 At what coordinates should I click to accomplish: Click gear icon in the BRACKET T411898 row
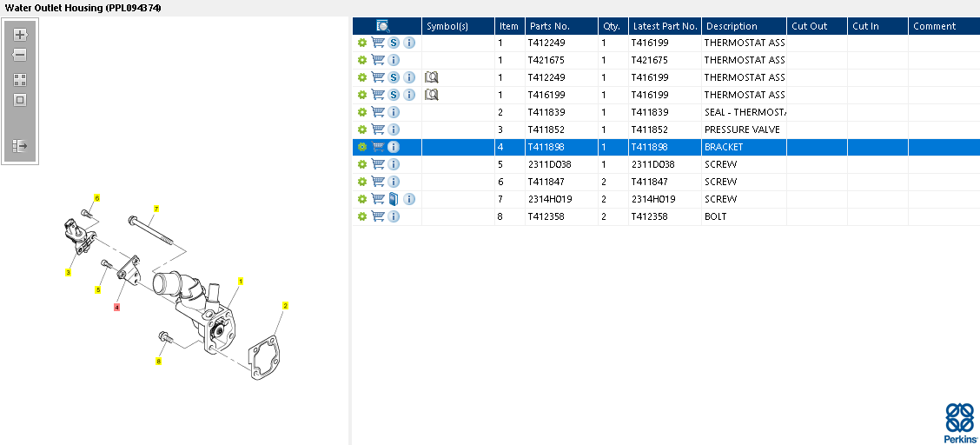point(362,147)
